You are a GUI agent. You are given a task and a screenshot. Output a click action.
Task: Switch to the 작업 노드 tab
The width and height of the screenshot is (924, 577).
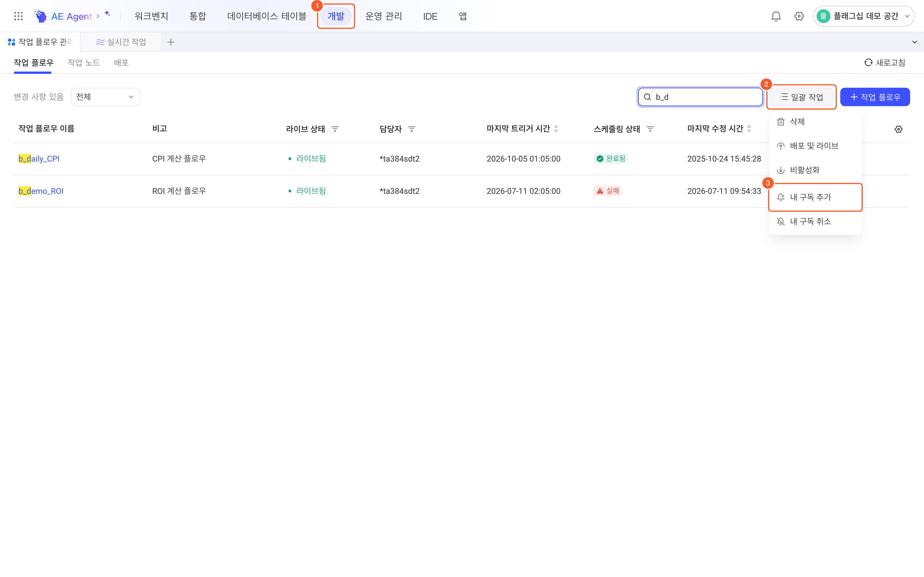coord(84,63)
